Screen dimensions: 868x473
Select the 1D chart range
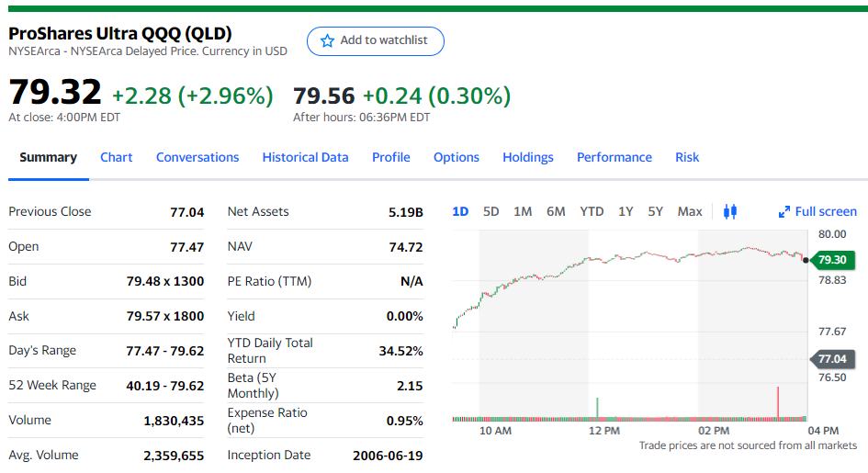coord(460,212)
